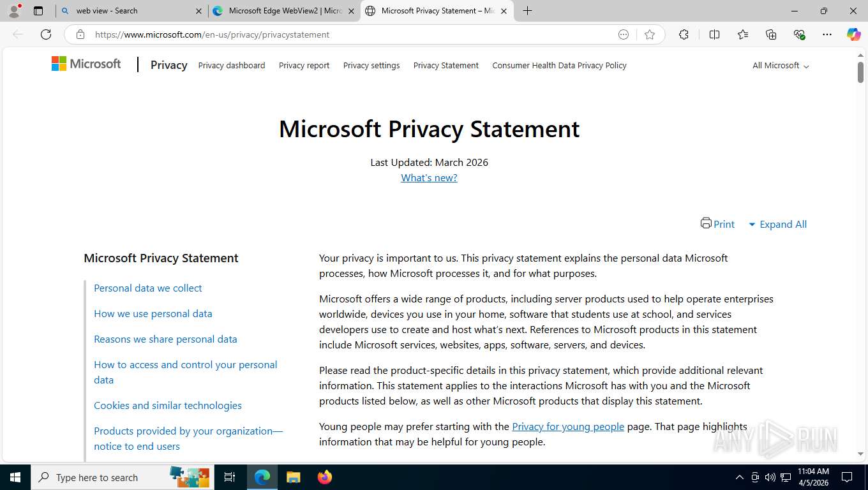Open Task View on the taskbar
The height and width of the screenshot is (490, 868).
pyautogui.click(x=230, y=477)
